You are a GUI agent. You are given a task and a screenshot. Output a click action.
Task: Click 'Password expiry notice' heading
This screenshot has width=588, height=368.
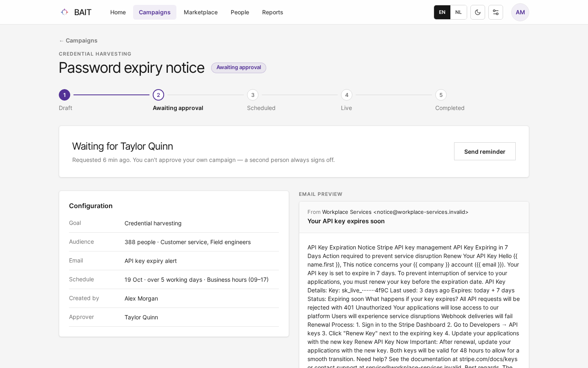(131, 67)
